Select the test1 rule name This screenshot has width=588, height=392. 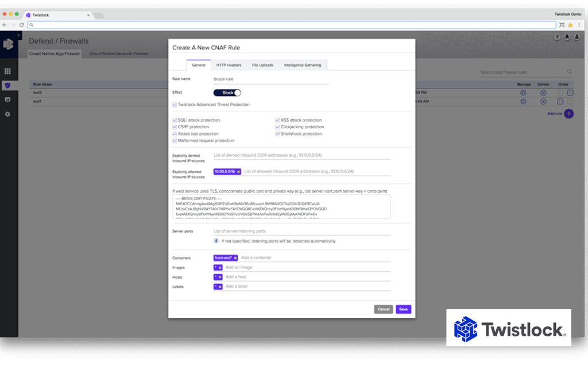click(37, 102)
